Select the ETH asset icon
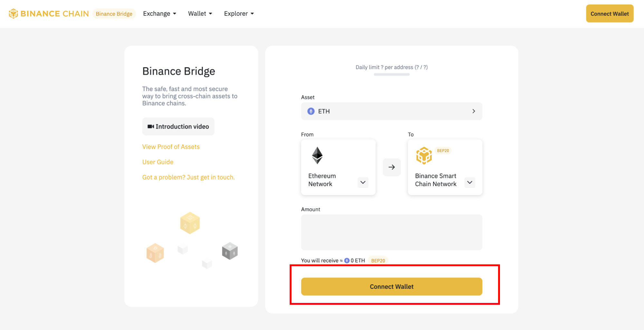This screenshot has height=330, width=644. coord(310,111)
